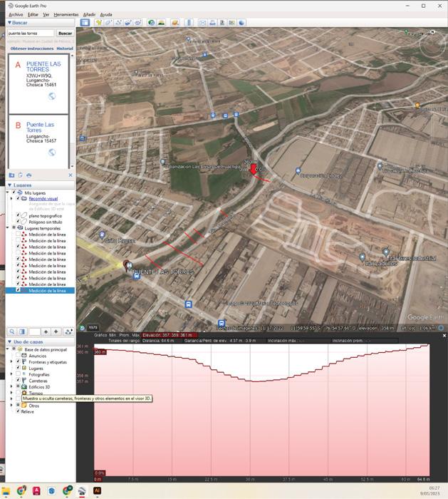This screenshot has height=499, width=448.
Task: Move item up in Lugares panel
Action: coord(46,331)
